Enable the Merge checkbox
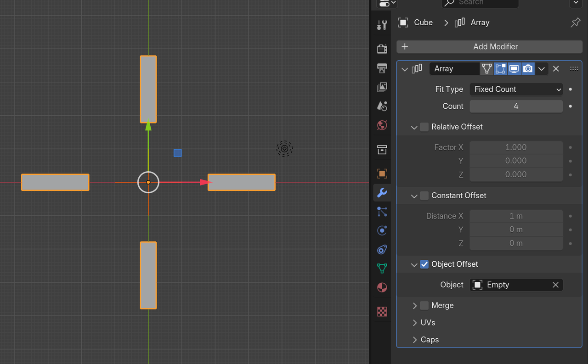This screenshot has height=364, width=588. tap(424, 306)
